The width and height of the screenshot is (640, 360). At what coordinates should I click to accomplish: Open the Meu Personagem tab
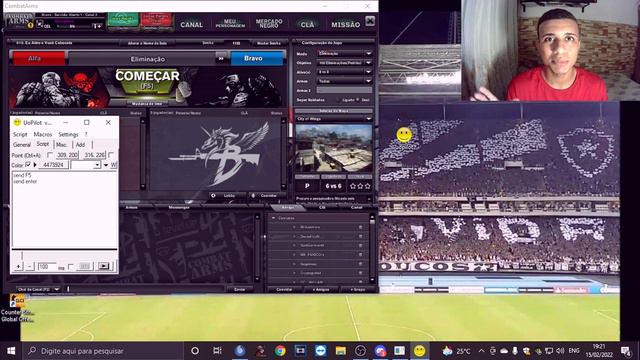point(230,23)
